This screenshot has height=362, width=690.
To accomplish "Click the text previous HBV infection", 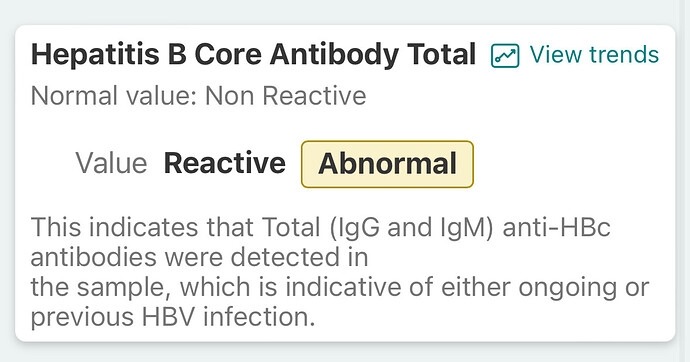I will click(172, 317).
